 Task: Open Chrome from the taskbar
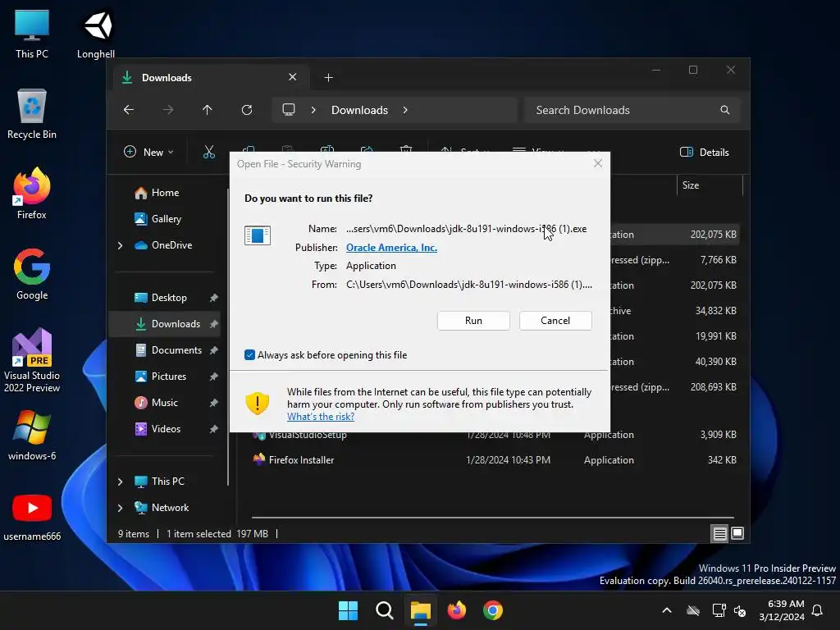pyautogui.click(x=493, y=610)
